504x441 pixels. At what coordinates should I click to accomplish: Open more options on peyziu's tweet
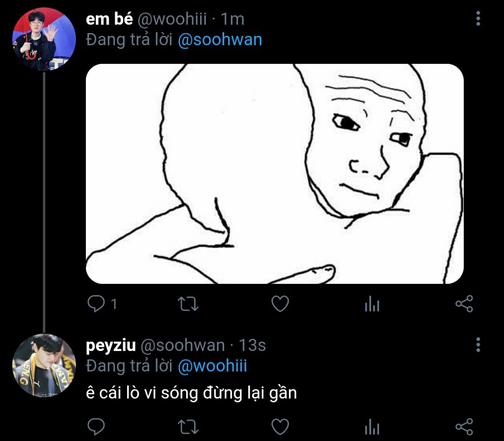click(x=478, y=345)
